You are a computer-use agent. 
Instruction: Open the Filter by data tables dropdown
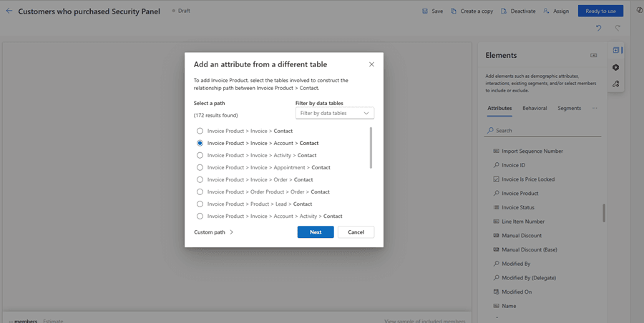pyautogui.click(x=334, y=113)
